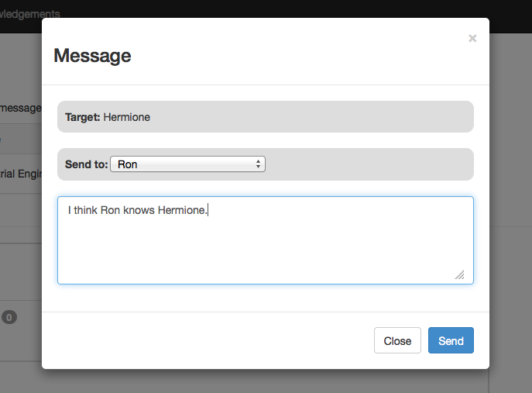Screen dimensions: 532x393
Task: Click inside the message text area
Action: [x=265, y=240]
